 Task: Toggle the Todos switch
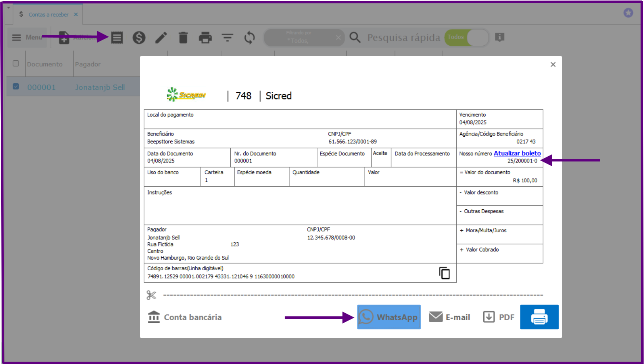[466, 38]
